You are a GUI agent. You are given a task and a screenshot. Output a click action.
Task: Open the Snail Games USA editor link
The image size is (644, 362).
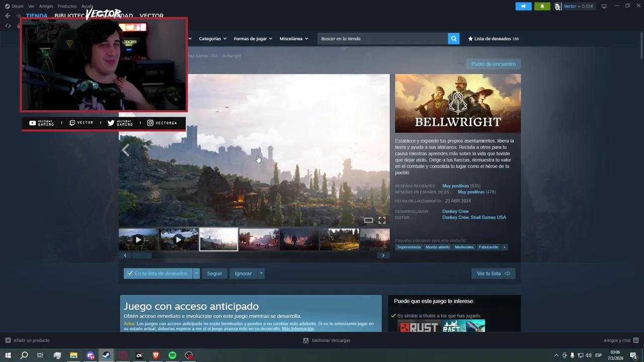[x=489, y=217]
